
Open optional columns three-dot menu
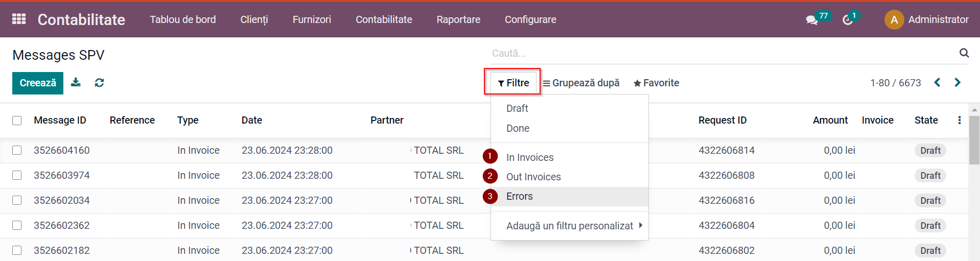[x=959, y=120]
